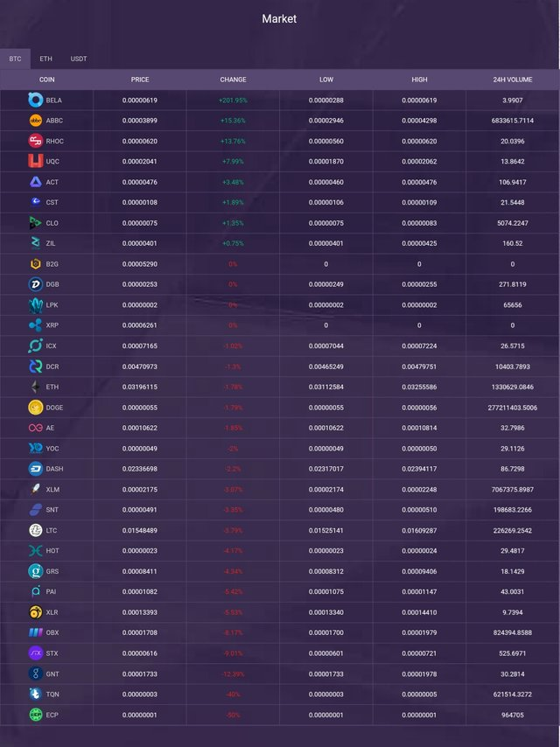Select the DOGE Dogecoin icon
Screen dimensions: 560x747
point(36,408)
